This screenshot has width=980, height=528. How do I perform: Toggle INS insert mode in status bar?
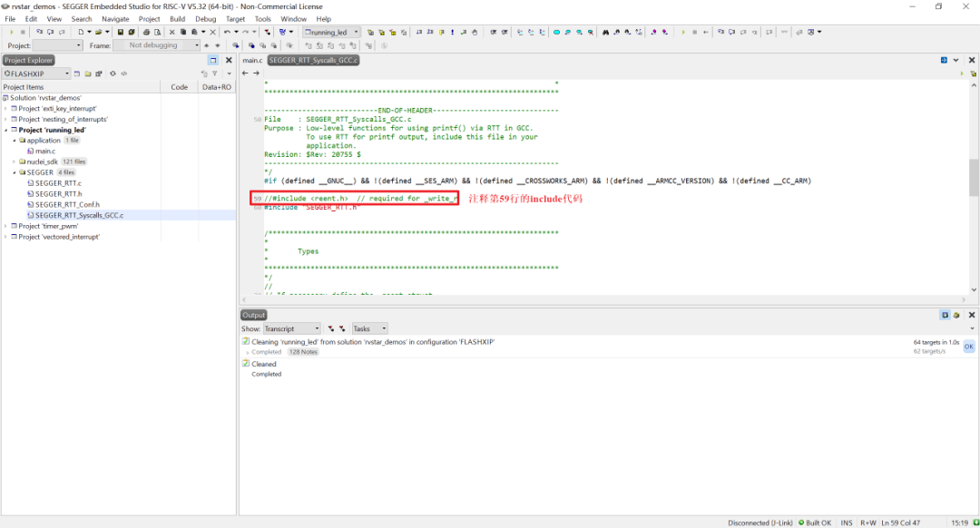(x=847, y=523)
